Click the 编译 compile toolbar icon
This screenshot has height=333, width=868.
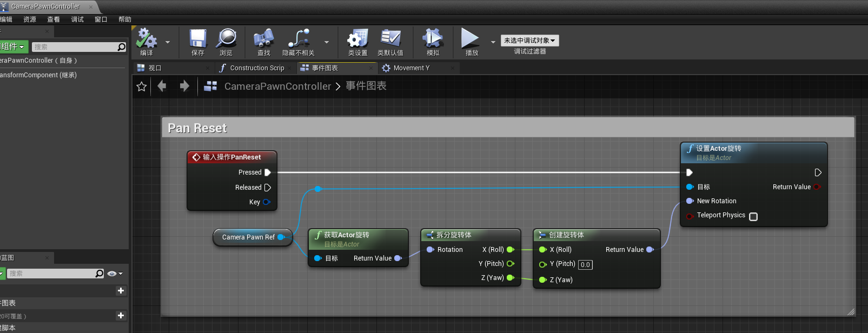[147, 39]
